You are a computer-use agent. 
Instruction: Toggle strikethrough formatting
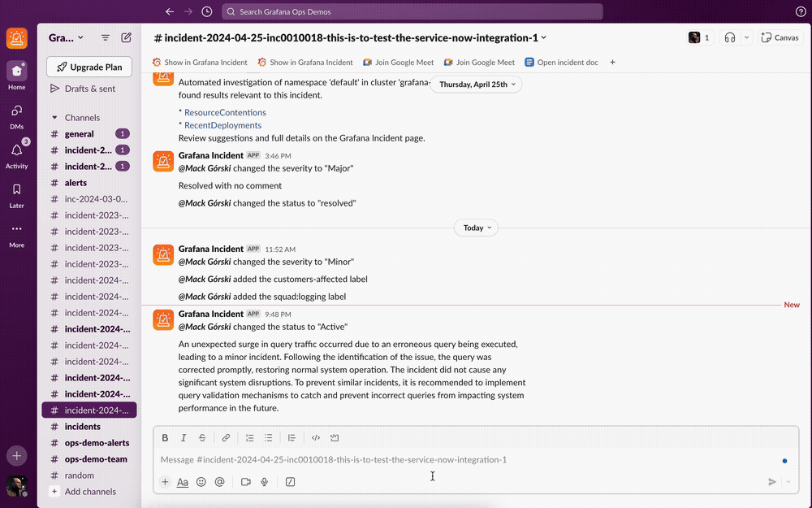click(x=202, y=437)
